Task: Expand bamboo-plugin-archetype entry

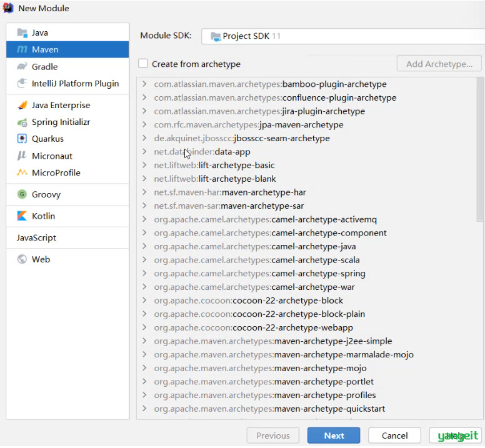Action: click(144, 84)
